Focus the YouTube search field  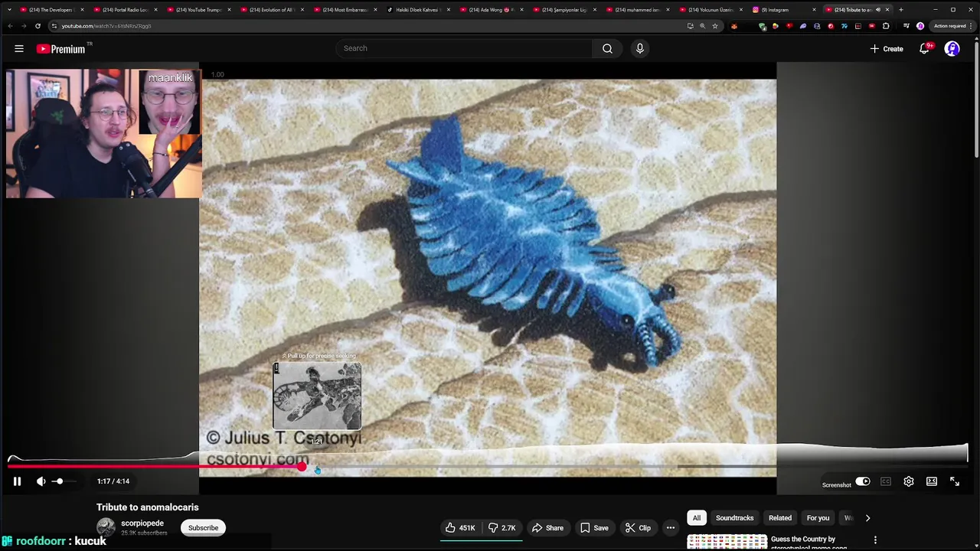[x=464, y=48]
